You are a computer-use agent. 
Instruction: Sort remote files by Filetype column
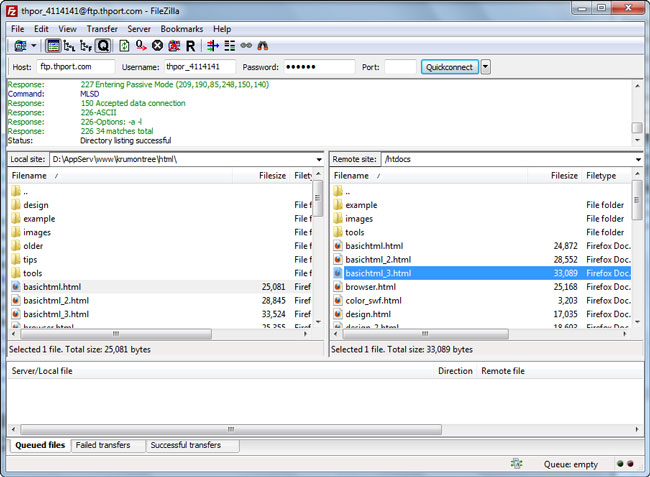tap(606, 176)
